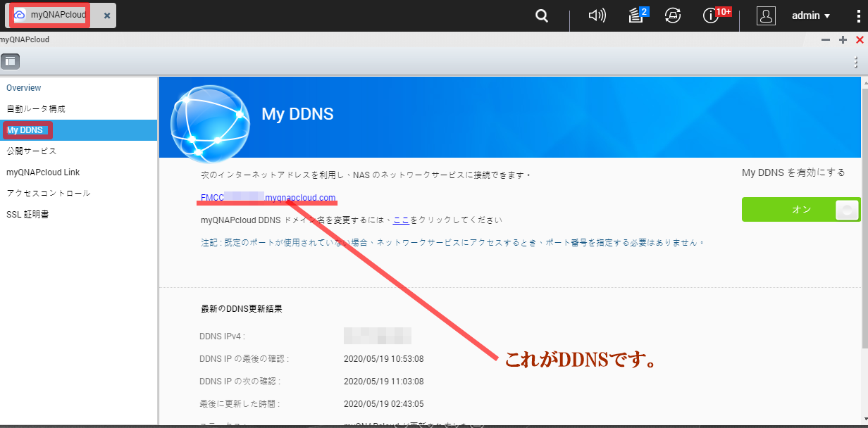The image size is (868, 428).
Task: Turn off the My DDNS オン switch
Action: pyautogui.click(x=801, y=209)
